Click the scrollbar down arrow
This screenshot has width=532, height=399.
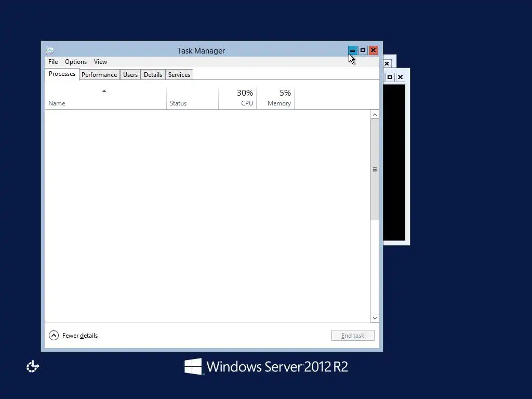click(375, 318)
